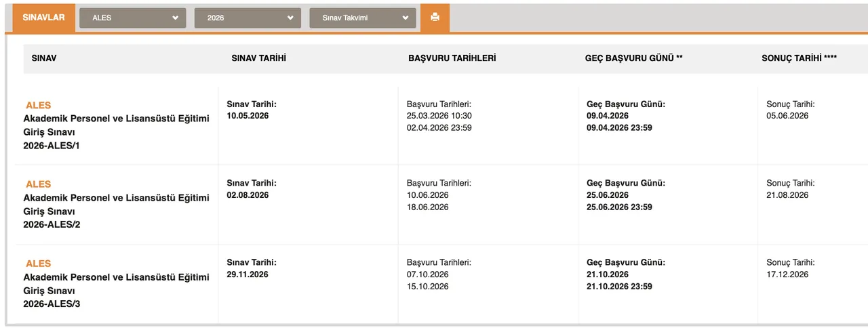This screenshot has height=330, width=868.
Task: Click late application time 09.04.2026 23:59
Action: point(620,127)
